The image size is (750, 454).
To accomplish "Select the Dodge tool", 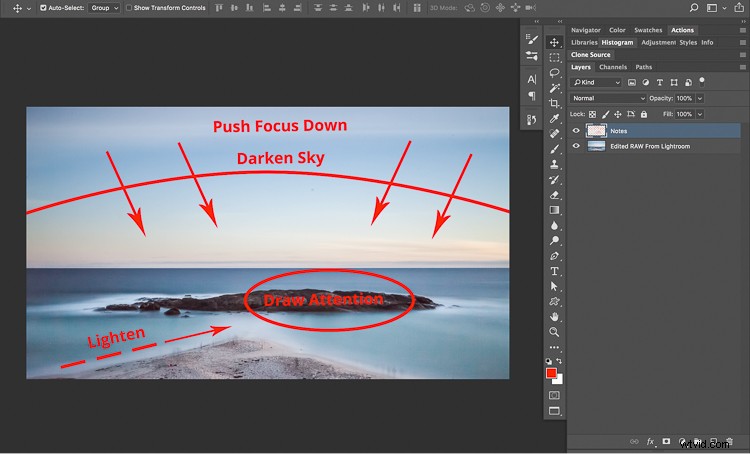I will pos(554,241).
